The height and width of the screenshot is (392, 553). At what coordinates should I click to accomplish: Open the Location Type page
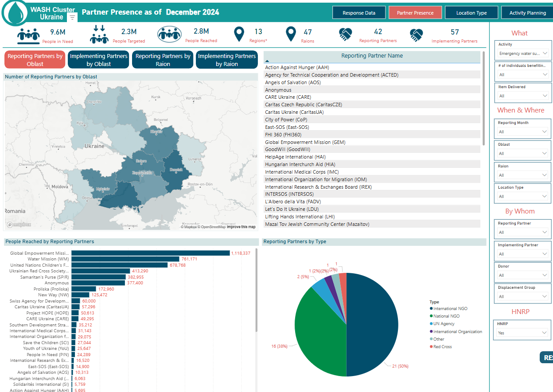471,13
